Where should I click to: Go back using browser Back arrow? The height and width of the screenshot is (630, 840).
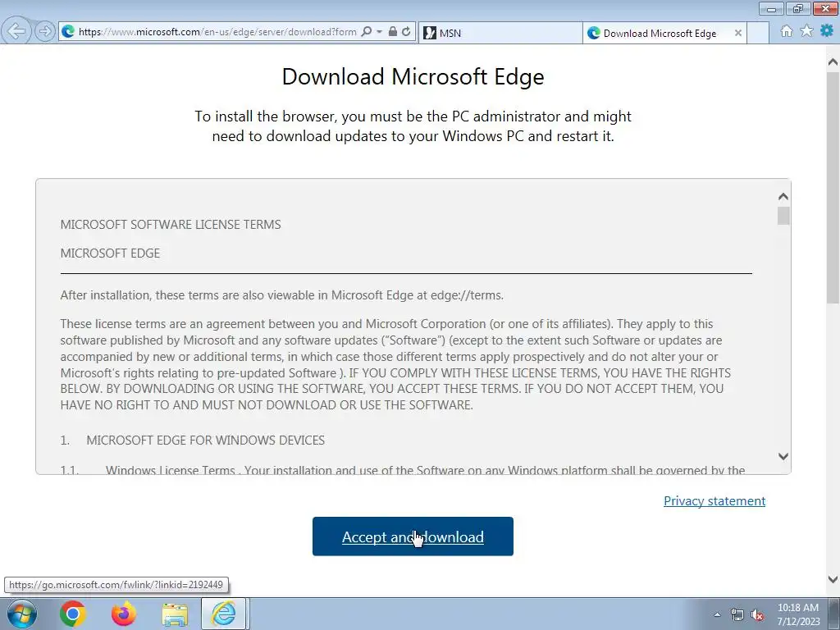(x=16, y=31)
